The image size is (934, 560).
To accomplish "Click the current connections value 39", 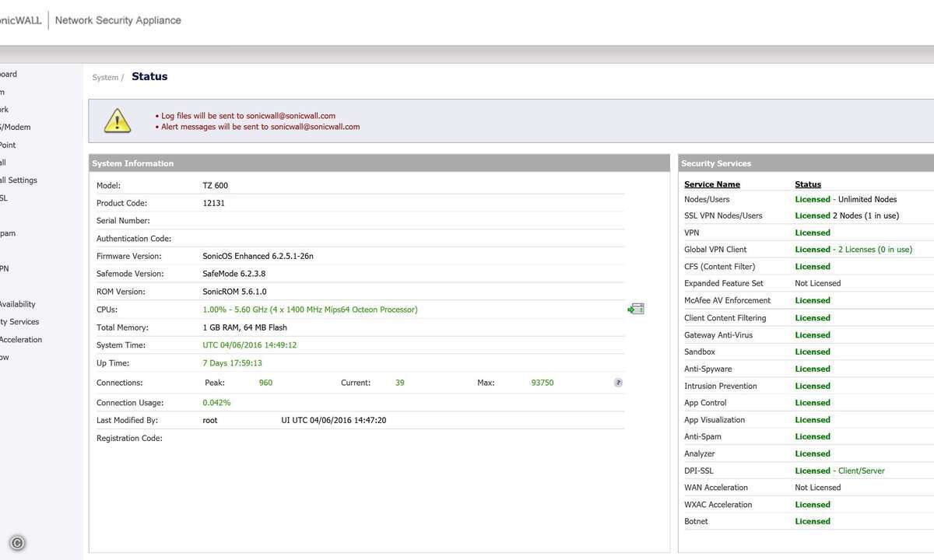I will [x=400, y=383].
